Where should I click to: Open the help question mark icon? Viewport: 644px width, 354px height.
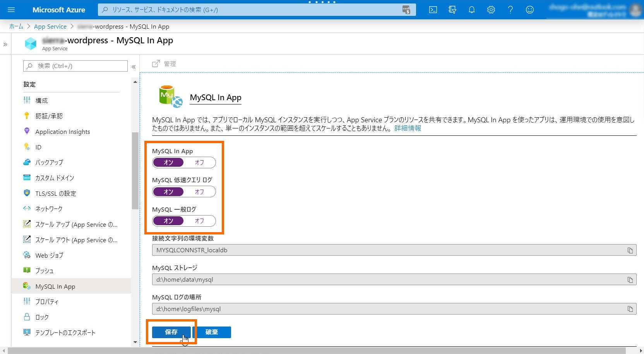(510, 10)
